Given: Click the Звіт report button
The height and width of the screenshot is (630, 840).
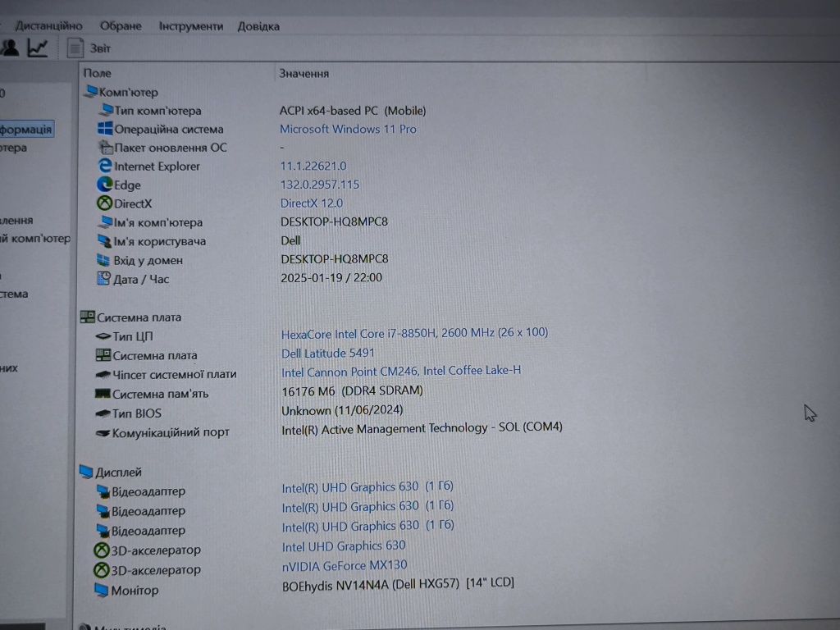Looking at the screenshot, I should click(100, 48).
